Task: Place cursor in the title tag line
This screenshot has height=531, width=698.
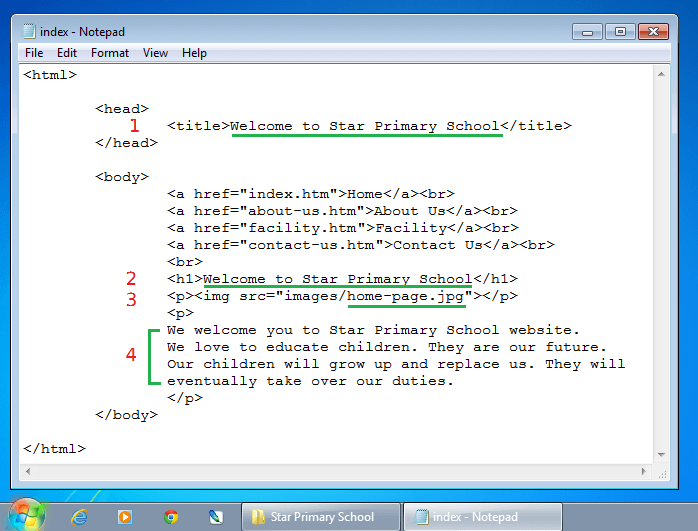Action: [x=365, y=126]
